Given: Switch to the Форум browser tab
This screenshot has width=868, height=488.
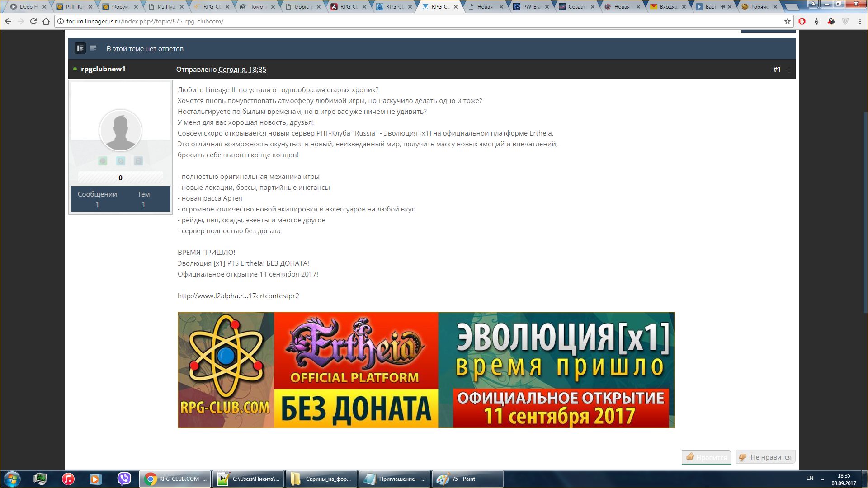Looking at the screenshot, I should click(x=119, y=7).
